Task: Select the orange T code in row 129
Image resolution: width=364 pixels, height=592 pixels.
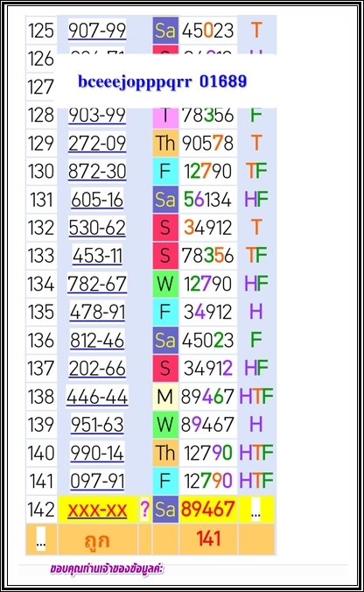Action: click(256, 143)
